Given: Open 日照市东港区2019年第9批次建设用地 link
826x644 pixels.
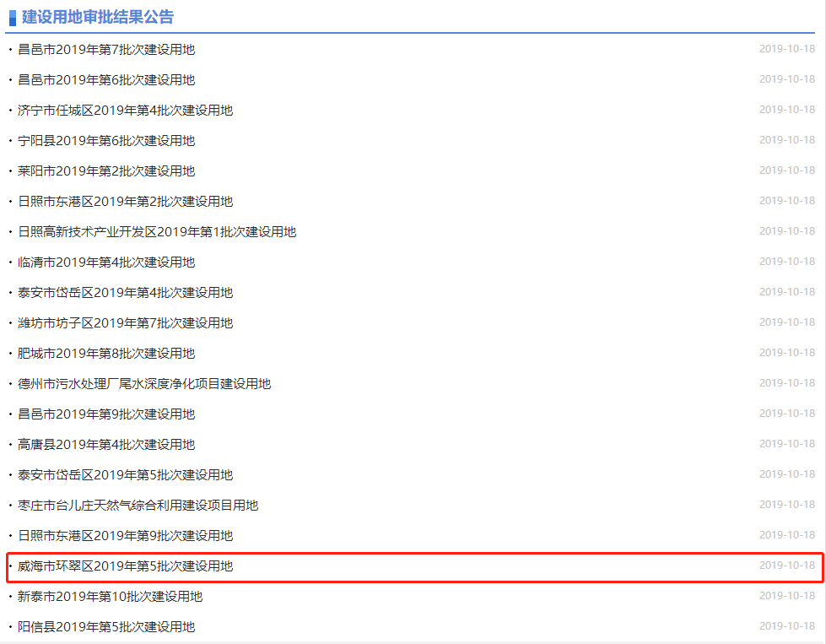Looking at the screenshot, I should click(126, 536).
